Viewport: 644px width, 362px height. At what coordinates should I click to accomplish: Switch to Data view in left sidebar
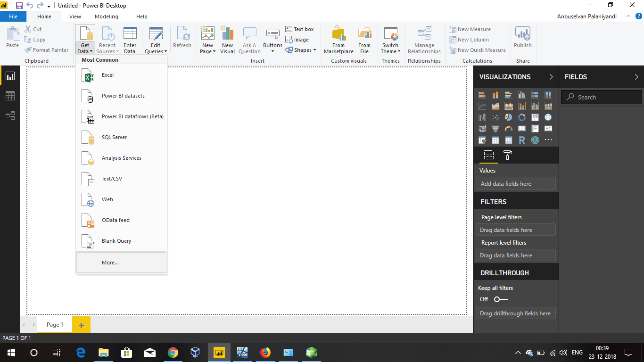tap(10, 96)
